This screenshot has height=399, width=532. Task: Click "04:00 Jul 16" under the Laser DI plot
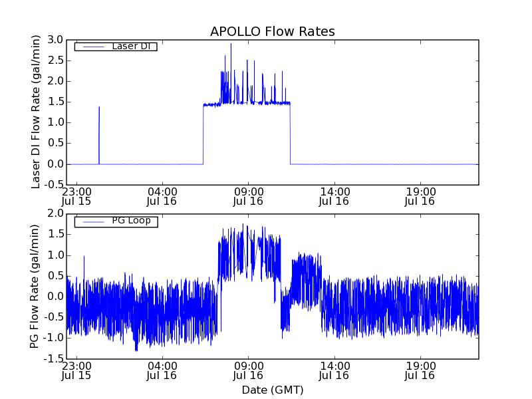[162, 196]
